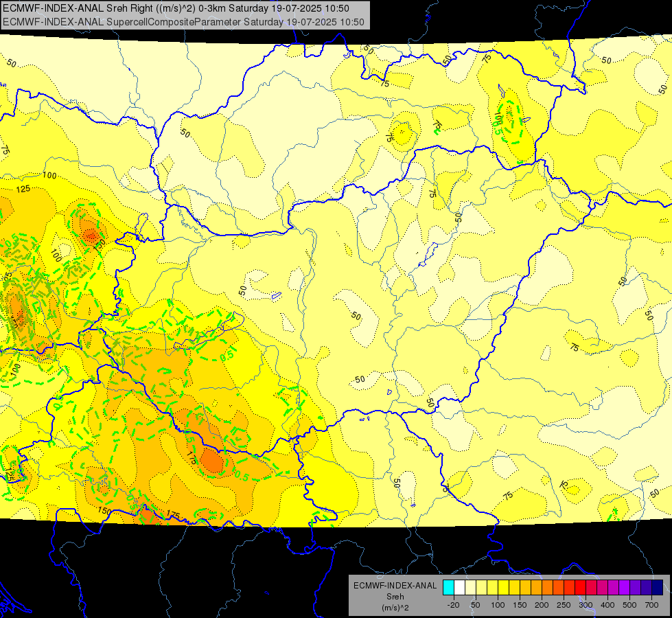Click 'ECMWF-INDEX-ANAL' label inside the legend box
The width and height of the screenshot is (672, 618).
click(x=395, y=586)
